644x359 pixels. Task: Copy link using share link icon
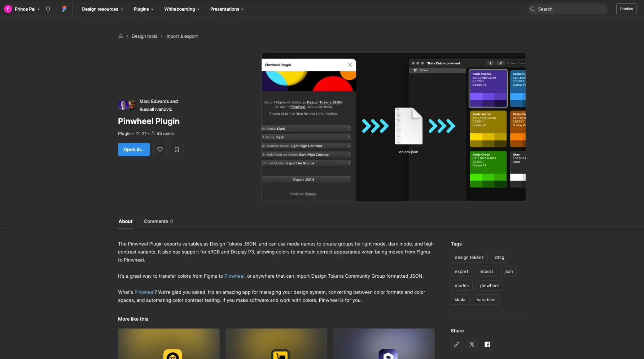click(x=456, y=344)
